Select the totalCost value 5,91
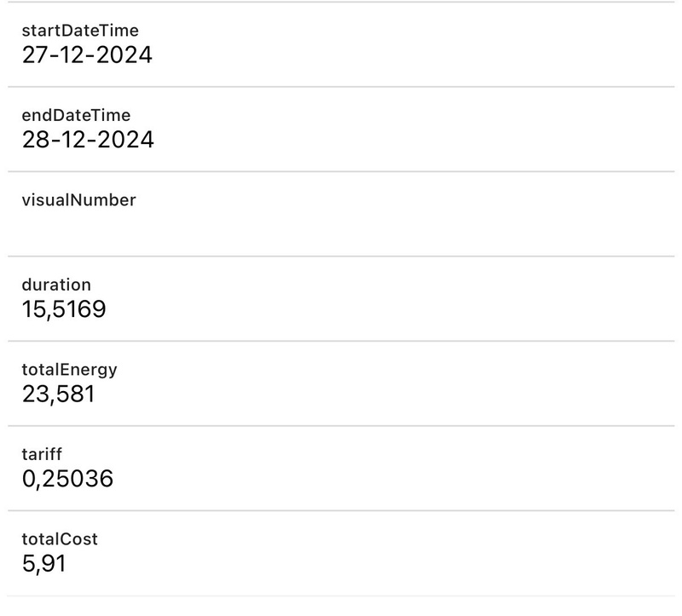This screenshot has width=682, height=616. coord(43,564)
